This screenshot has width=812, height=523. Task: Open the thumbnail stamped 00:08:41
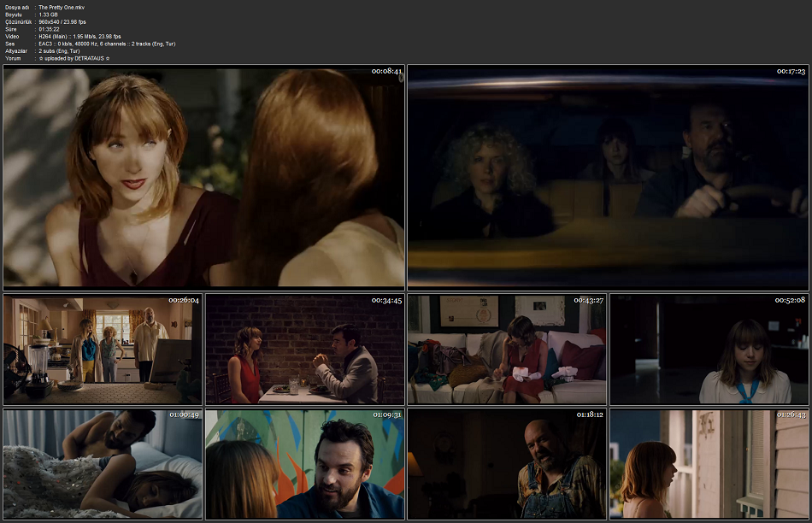click(204, 177)
